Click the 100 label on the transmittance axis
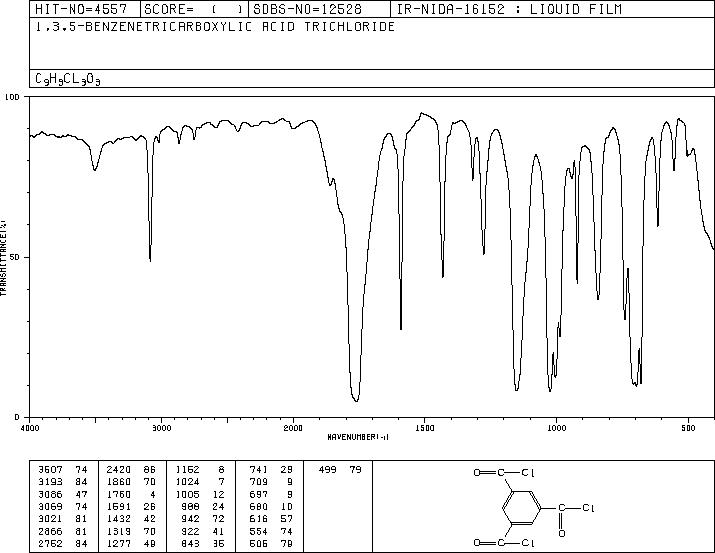Image resolution: width=715 pixels, height=553 pixels. pos(12,97)
